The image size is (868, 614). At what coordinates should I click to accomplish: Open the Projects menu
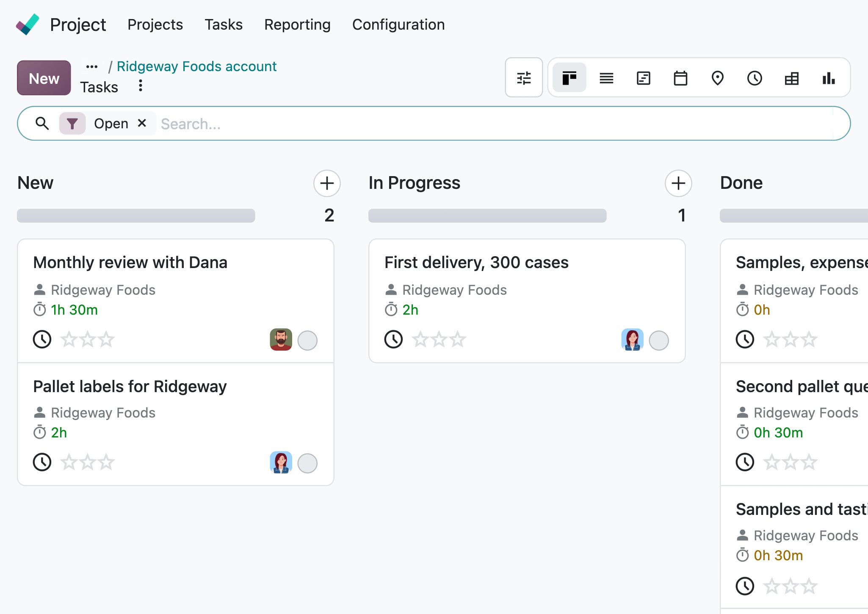click(x=155, y=25)
